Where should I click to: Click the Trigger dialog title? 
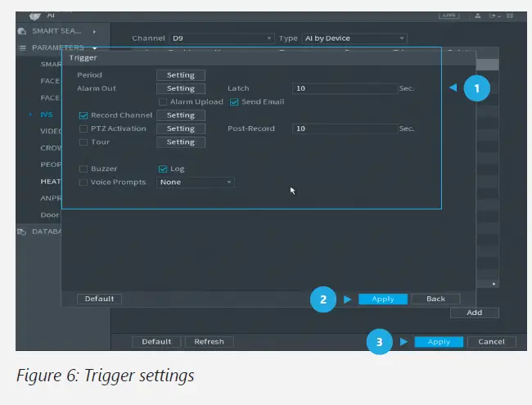(x=83, y=58)
